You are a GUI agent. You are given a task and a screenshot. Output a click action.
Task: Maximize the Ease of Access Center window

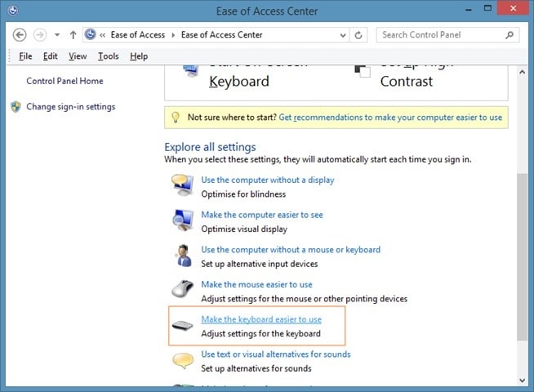click(x=487, y=8)
